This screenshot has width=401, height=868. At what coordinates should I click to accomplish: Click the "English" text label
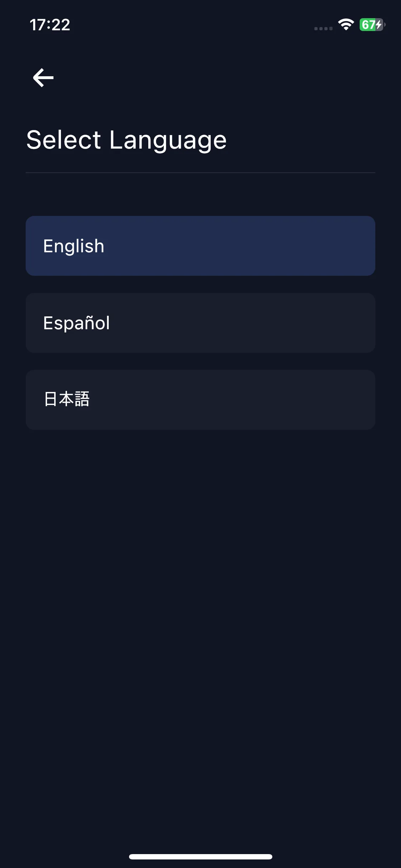[74, 246]
